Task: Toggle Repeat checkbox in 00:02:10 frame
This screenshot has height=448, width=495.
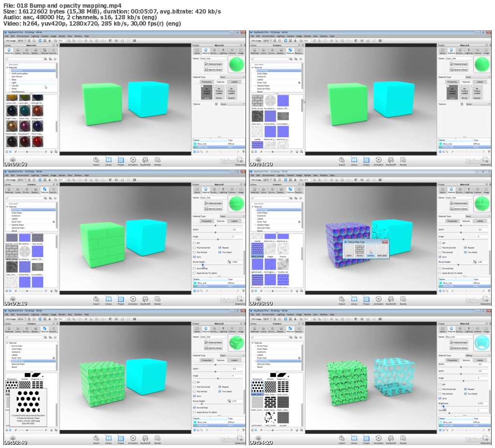Action: 220,248
